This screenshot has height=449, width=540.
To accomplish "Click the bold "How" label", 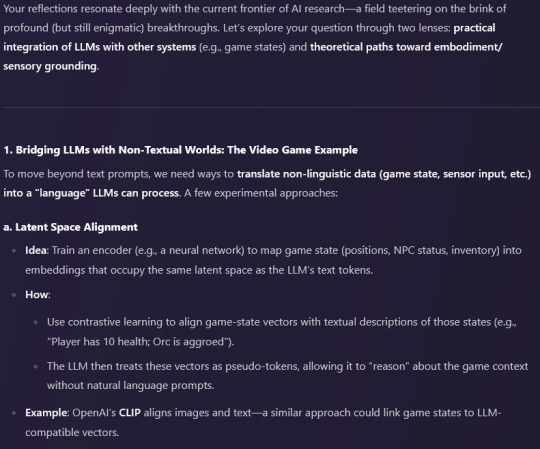I will [x=37, y=295].
